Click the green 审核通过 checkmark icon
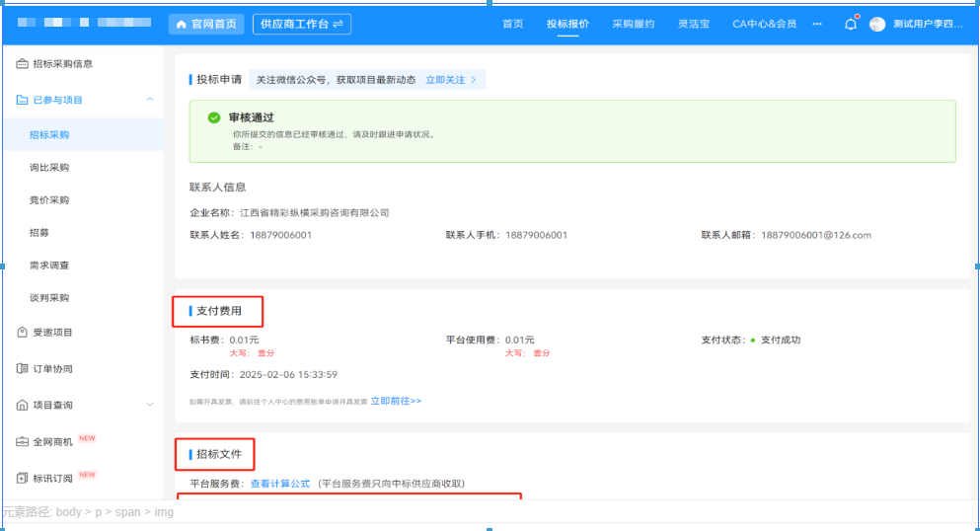This screenshot has width=980, height=531. click(214, 117)
